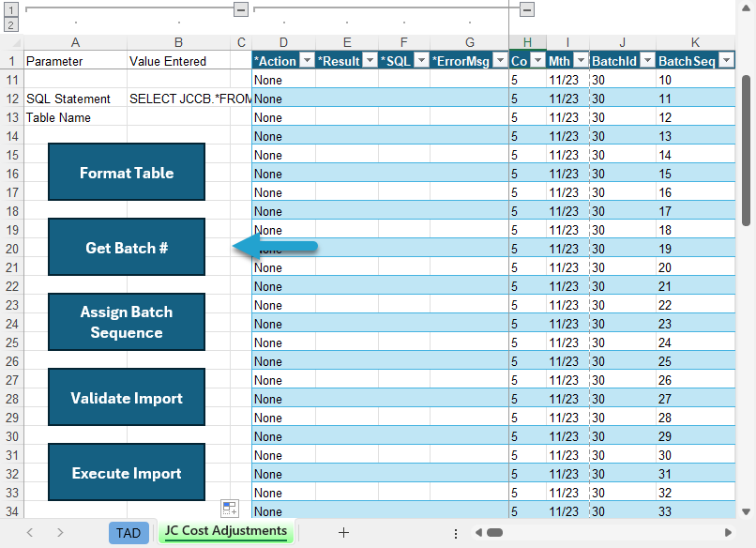
Task: Switch to the TAD sheet tab
Action: (x=129, y=533)
